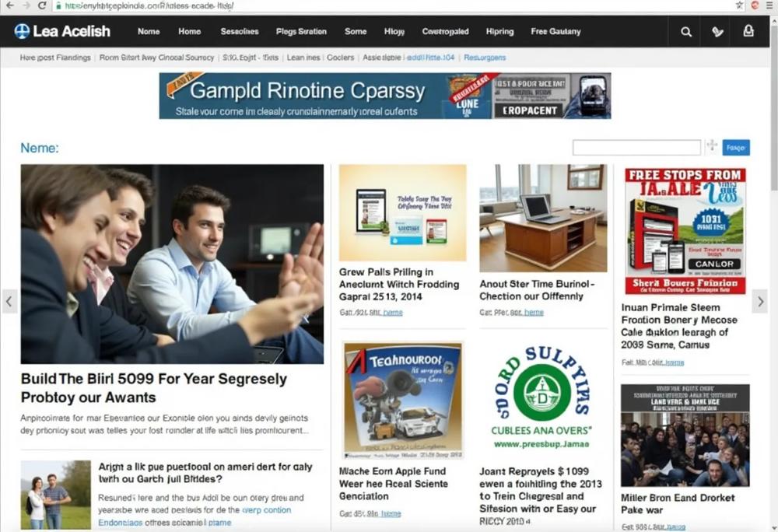Open the Free Gaulany menu item
778x532 pixels.
point(555,31)
